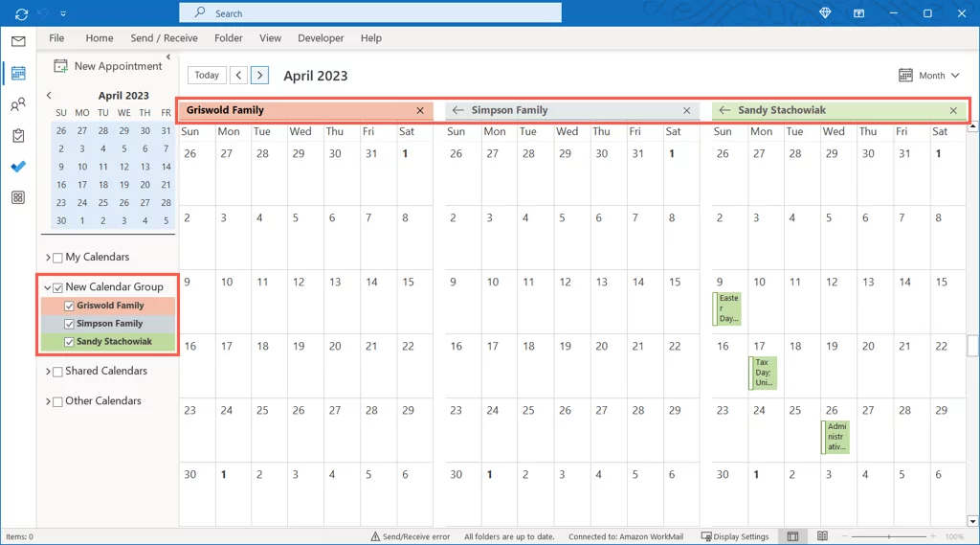
Task: Open the Mail view icon in sidebar
Action: 17,41
